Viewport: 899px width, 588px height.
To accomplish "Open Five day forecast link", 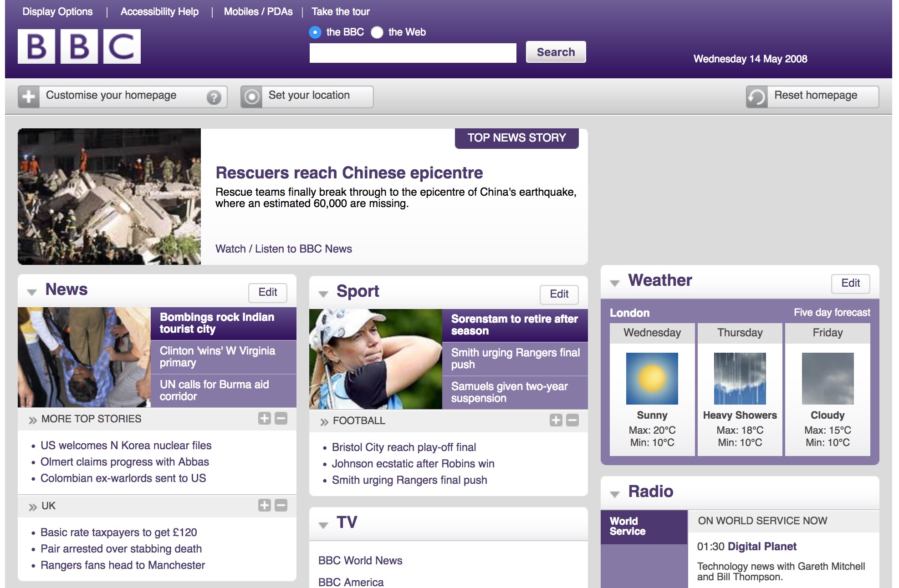I will tap(832, 312).
